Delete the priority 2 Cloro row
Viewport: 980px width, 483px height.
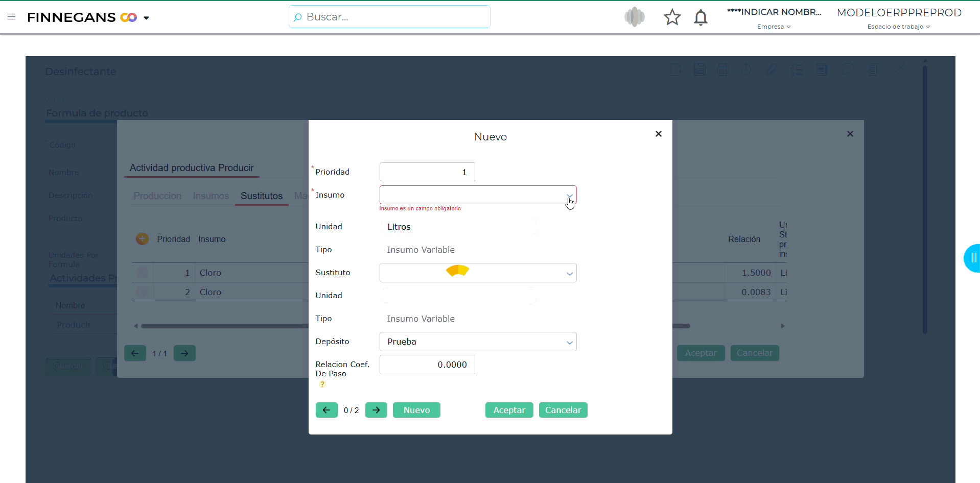[142, 292]
